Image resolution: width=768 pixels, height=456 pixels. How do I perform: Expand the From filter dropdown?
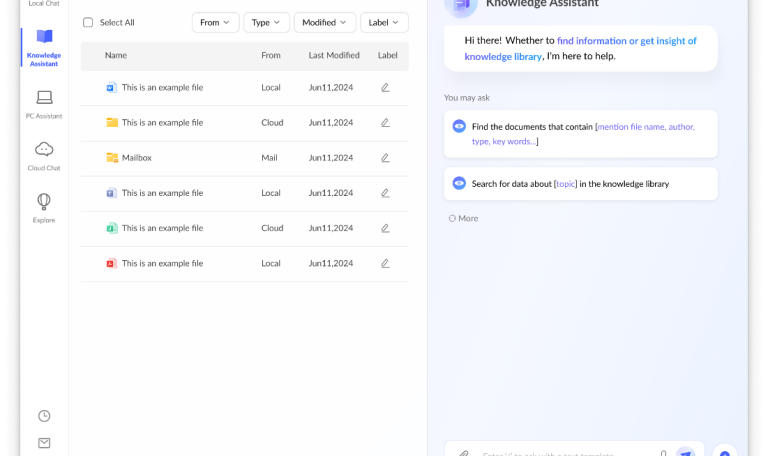[215, 22]
